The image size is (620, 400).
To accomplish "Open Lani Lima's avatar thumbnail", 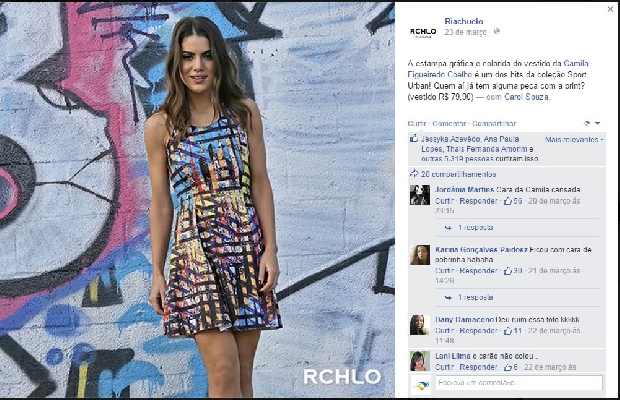I will 420,360.
